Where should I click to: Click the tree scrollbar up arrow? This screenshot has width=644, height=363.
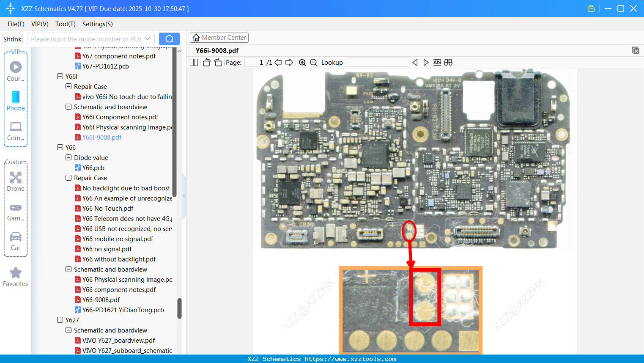179,51
